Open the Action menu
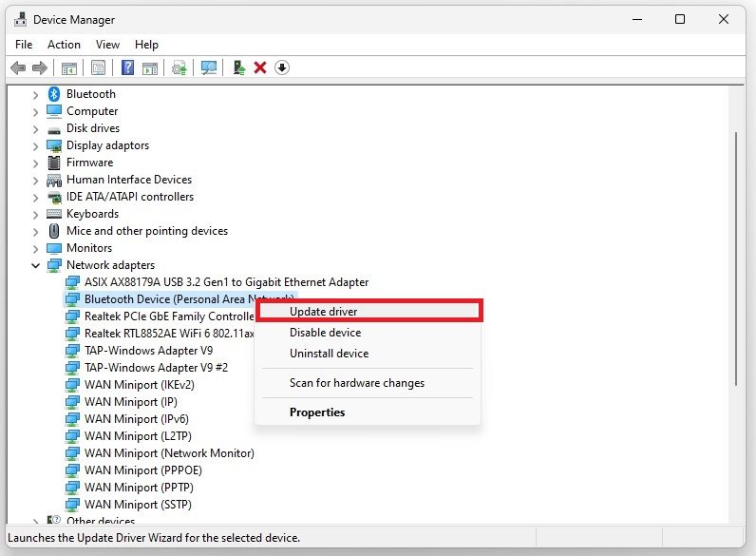This screenshot has height=556, width=756. click(64, 45)
